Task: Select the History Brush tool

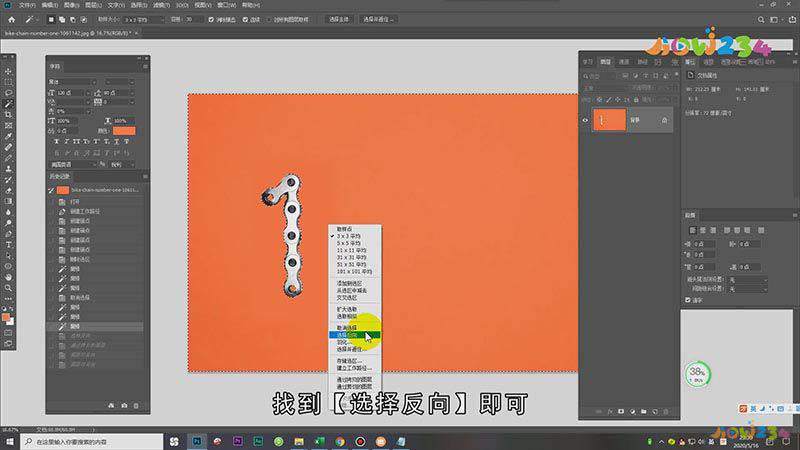Action: click(8, 180)
